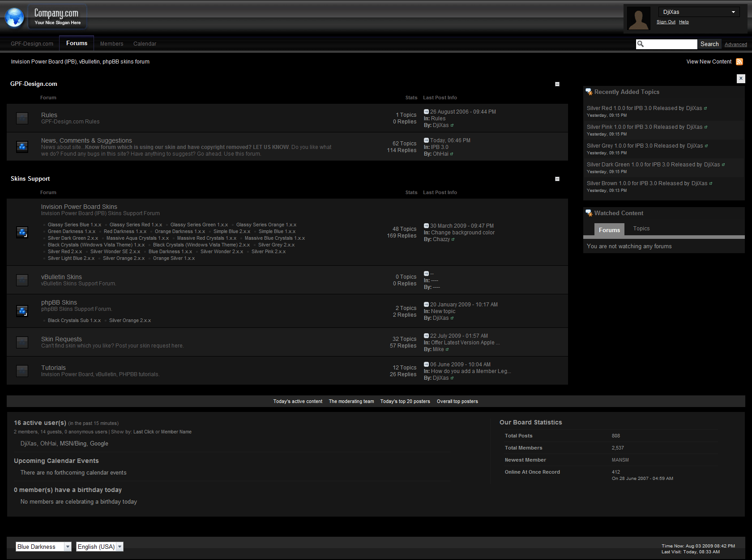Click last-post icon next to Today, 06:46 PM

pos(426,140)
